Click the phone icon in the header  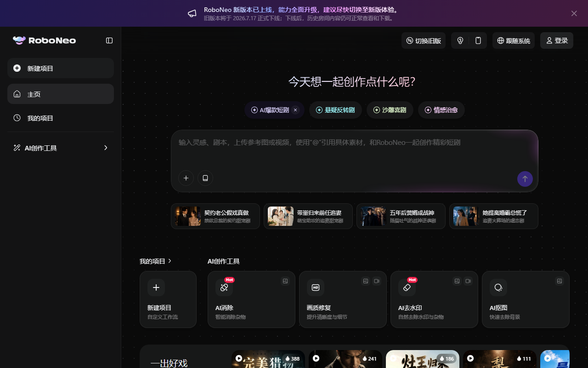click(x=478, y=40)
